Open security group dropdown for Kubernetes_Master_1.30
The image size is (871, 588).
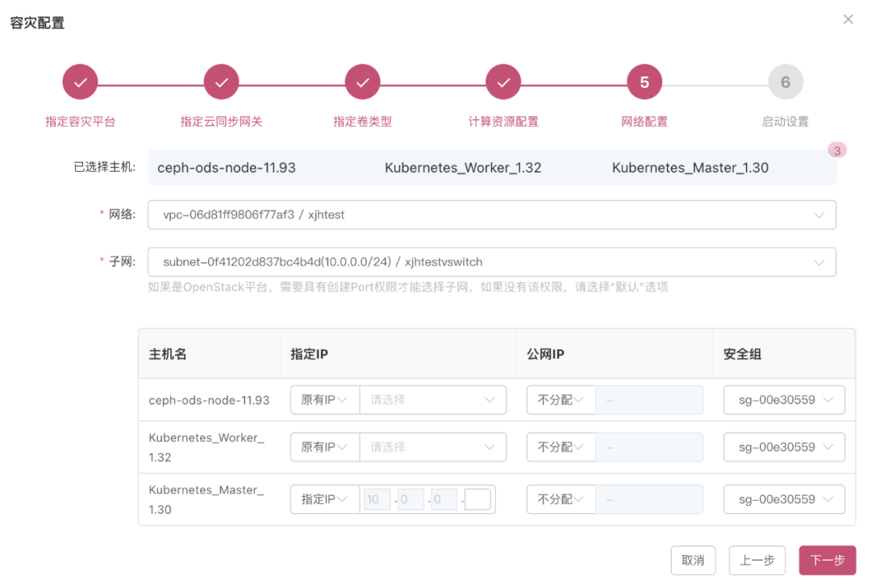click(x=784, y=499)
